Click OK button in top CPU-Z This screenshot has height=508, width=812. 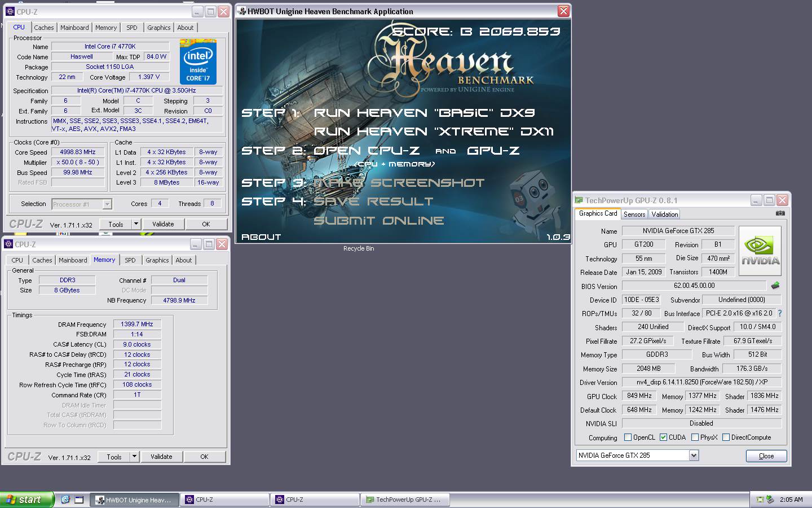click(206, 224)
